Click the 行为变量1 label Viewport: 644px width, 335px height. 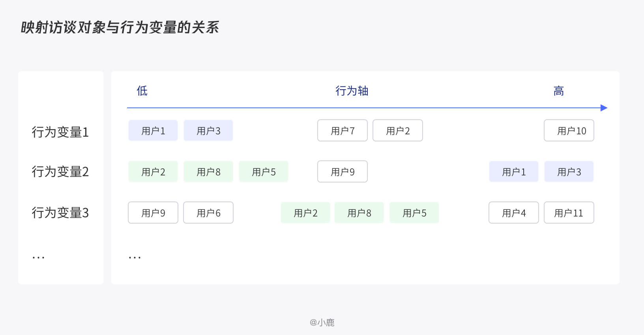60,132
